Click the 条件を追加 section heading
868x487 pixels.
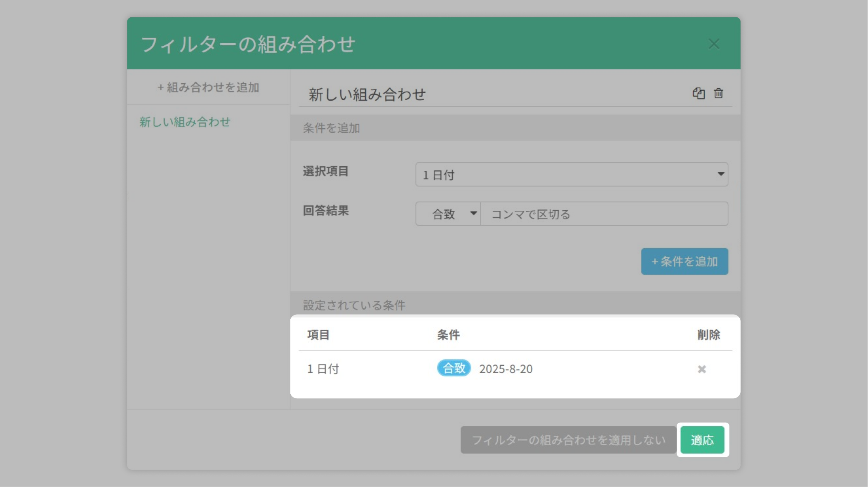click(332, 128)
